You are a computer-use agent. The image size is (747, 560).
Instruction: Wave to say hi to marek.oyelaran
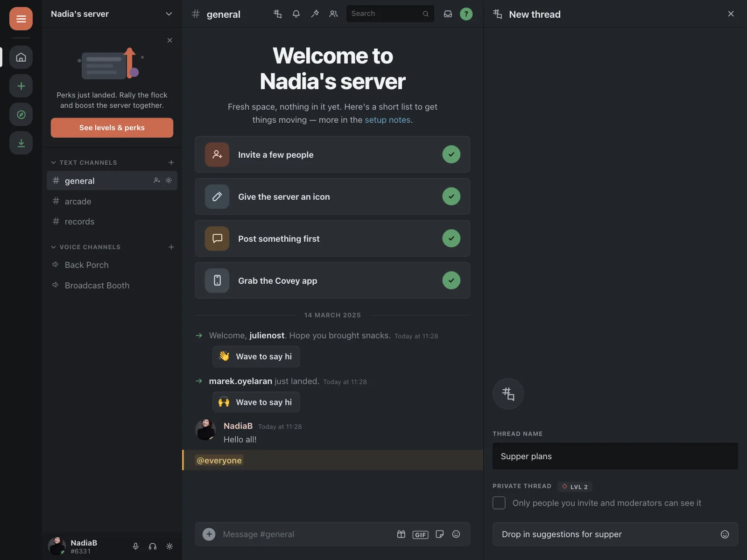tap(256, 402)
